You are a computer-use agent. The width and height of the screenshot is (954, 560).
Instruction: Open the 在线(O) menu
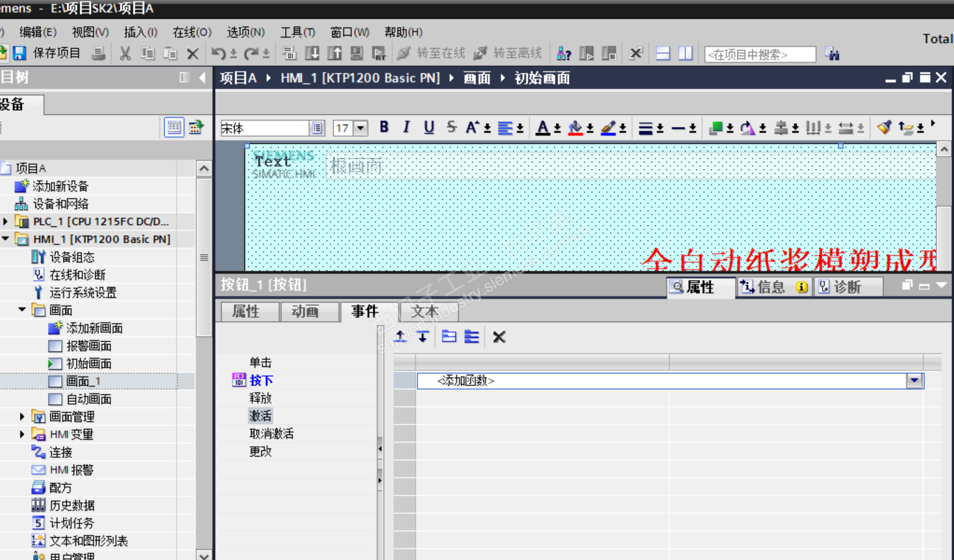(x=192, y=32)
